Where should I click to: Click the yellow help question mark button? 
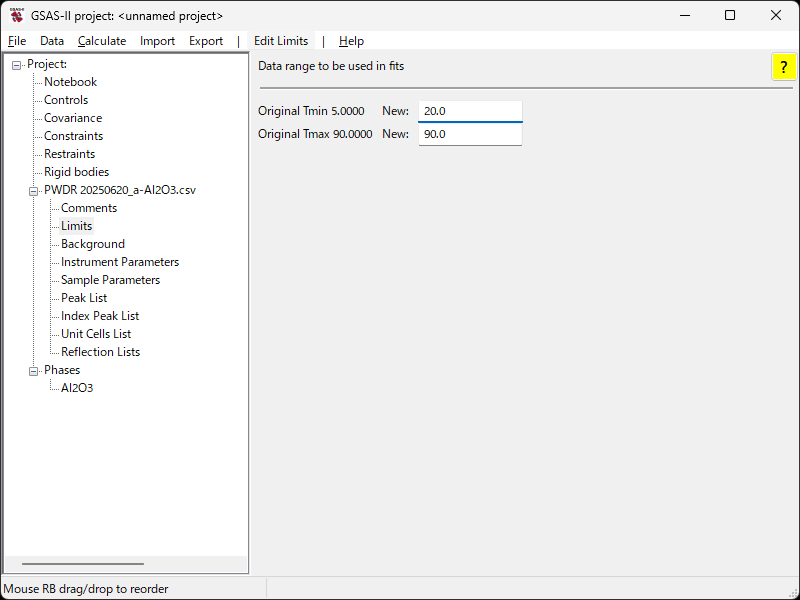tap(784, 67)
